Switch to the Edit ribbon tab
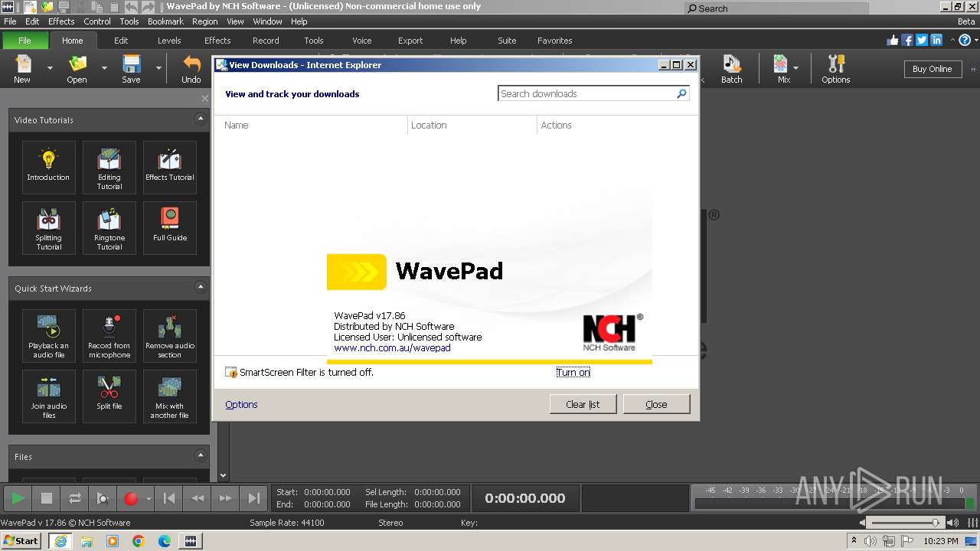The height and width of the screenshot is (551, 980). click(121, 41)
